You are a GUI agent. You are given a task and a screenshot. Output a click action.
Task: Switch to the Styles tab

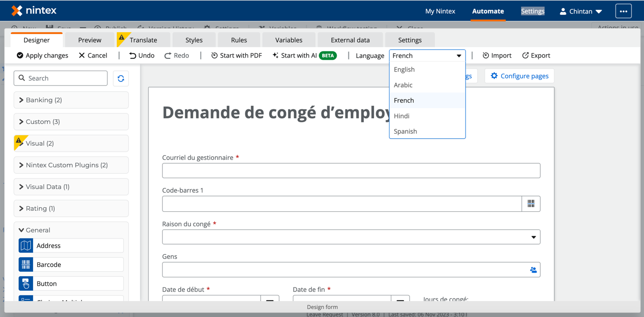pos(194,40)
